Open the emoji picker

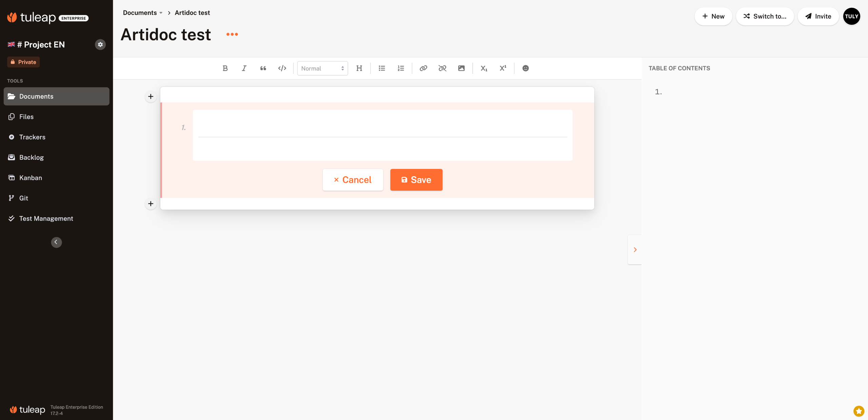pos(525,68)
